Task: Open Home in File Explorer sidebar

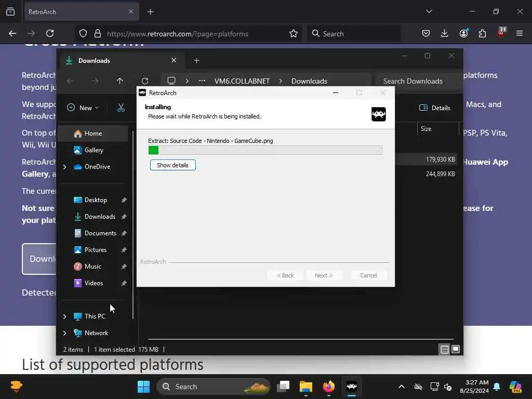Action: click(94, 134)
